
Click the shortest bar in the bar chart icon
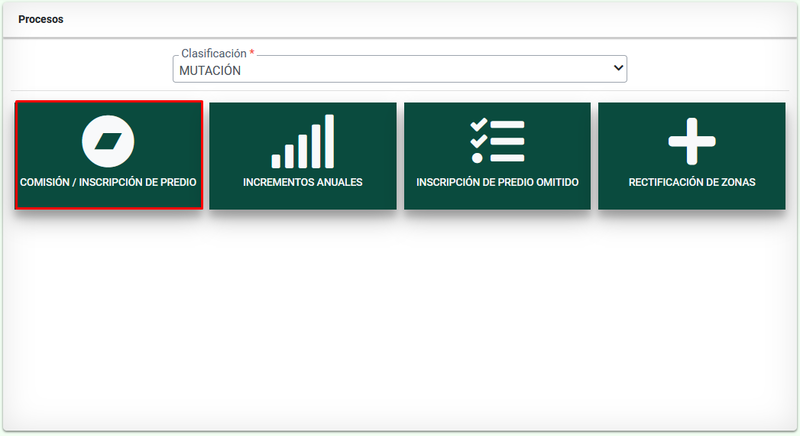[x=277, y=160]
